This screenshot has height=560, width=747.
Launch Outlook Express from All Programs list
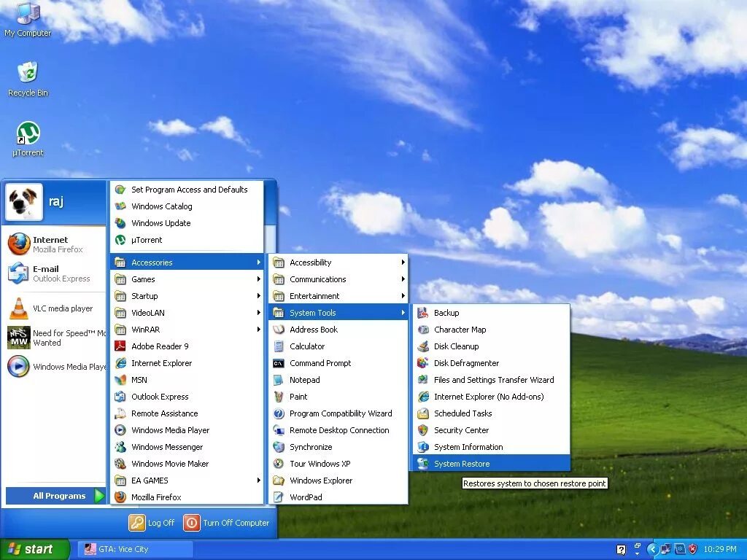pyautogui.click(x=187, y=396)
